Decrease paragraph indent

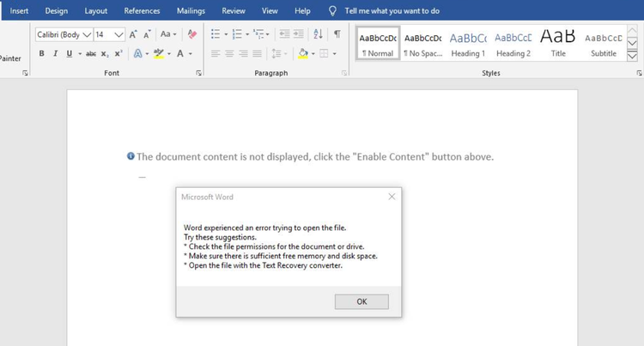pyautogui.click(x=284, y=33)
